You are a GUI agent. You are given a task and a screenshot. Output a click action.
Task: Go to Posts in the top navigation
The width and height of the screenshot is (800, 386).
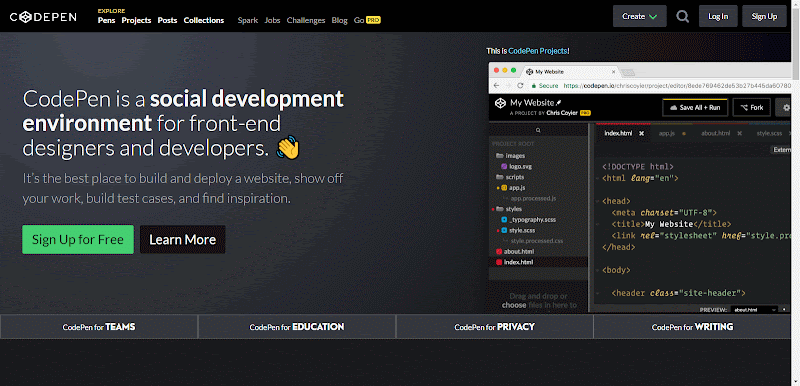[x=167, y=20]
